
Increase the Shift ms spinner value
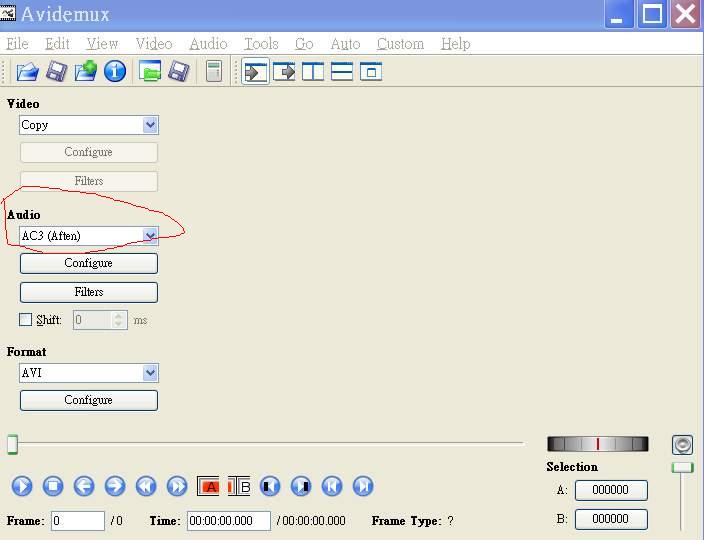point(119,316)
